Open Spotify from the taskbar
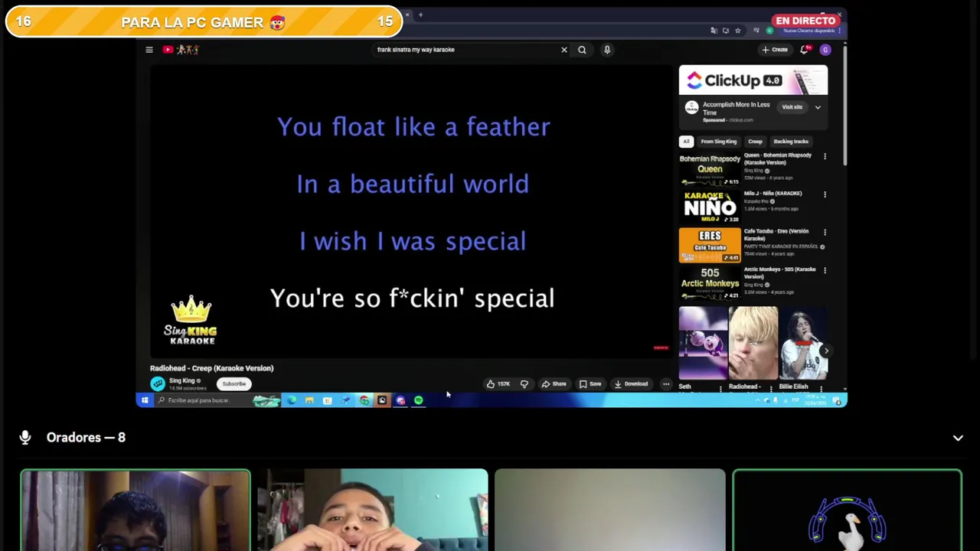The width and height of the screenshot is (980, 551). click(x=419, y=400)
